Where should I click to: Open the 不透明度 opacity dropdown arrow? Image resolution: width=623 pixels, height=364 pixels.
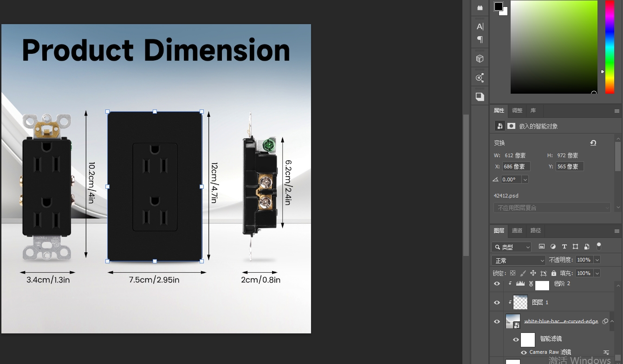pyautogui.click(x=597, y=260)
